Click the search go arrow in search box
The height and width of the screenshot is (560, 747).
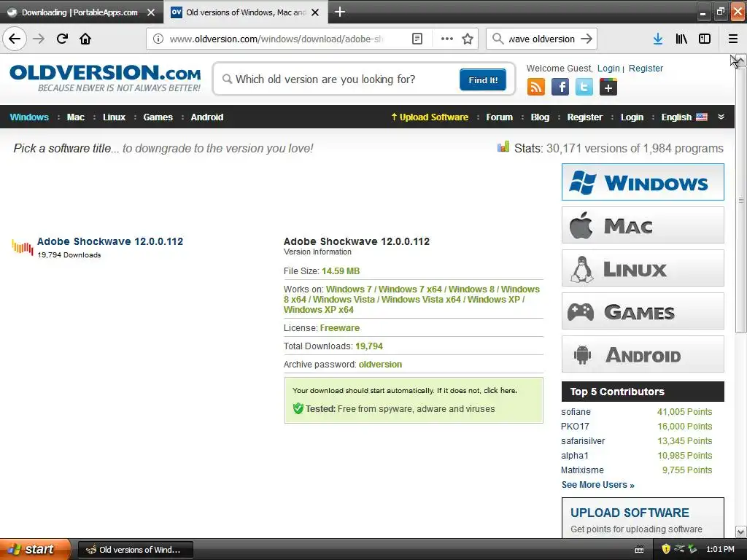[587, 39]
